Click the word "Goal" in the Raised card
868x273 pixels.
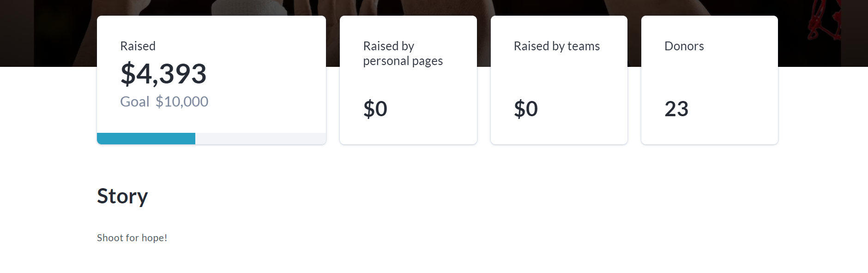(x=134, y=101)
